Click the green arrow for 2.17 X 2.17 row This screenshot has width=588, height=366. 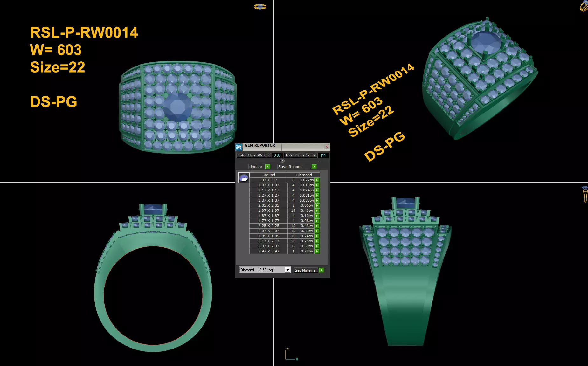[317, 241]
